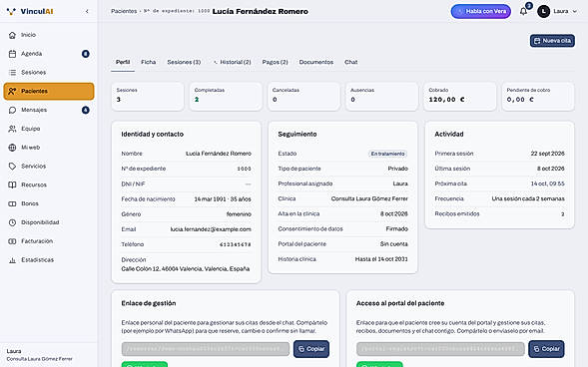The image size is (588, 367).
Task: Click the Firmado consent value
Action: pos(396,228)
